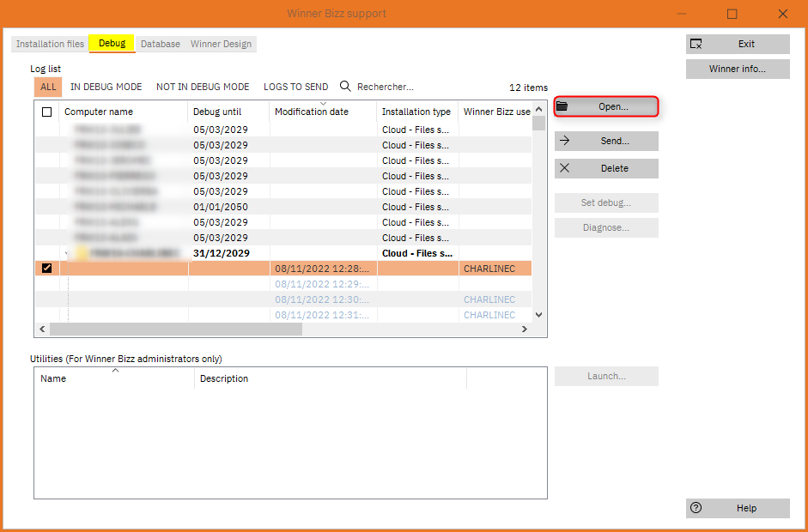
Task: Sort by Winner Bizz user column
Action: tap(495, 112)
